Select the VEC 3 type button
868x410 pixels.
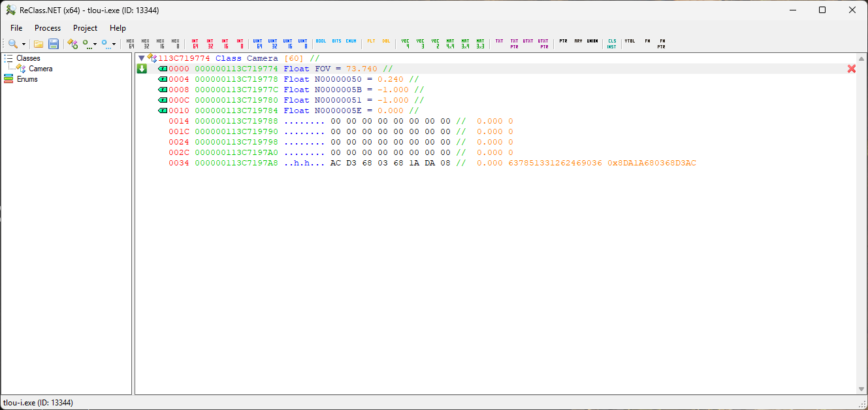[x=421, y=44]
